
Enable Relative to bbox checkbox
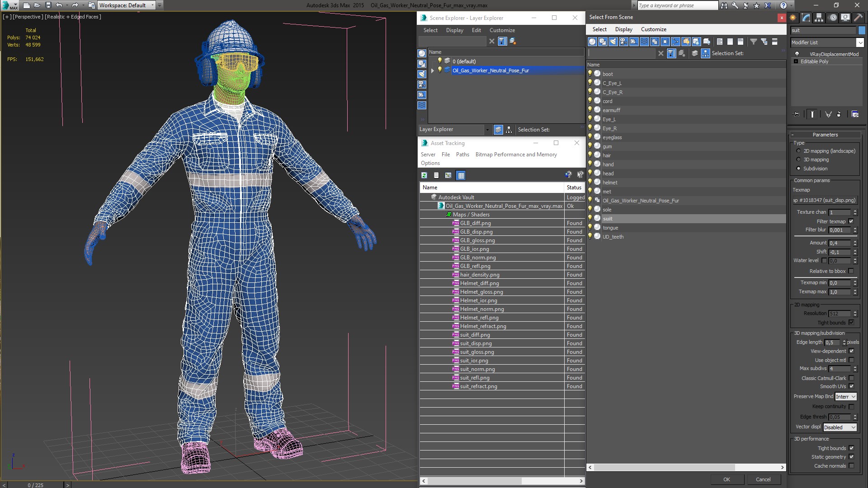pyautogui.click(x=851, y=271)
